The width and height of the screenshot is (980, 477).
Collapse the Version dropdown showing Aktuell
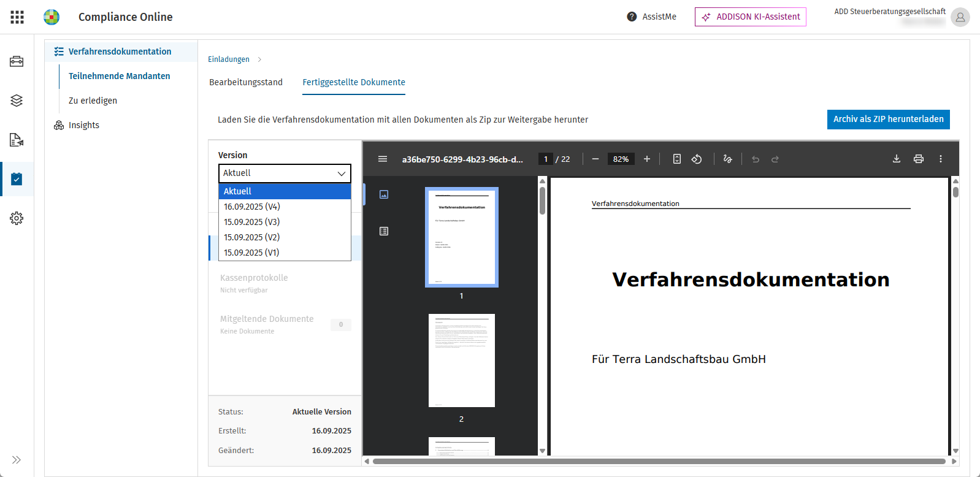point(285,174)
